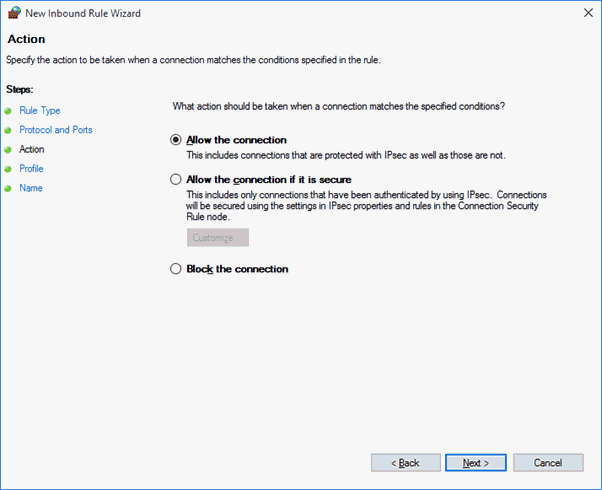
Task: Click the firewall wizard title bar icon
Action: coord(14,13)
